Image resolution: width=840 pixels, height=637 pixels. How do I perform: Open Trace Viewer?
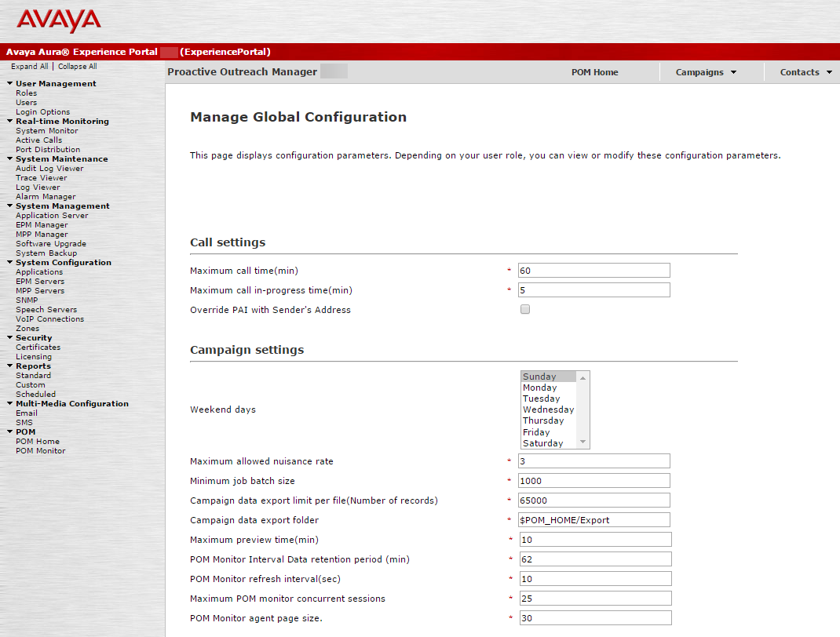point(42,178)
